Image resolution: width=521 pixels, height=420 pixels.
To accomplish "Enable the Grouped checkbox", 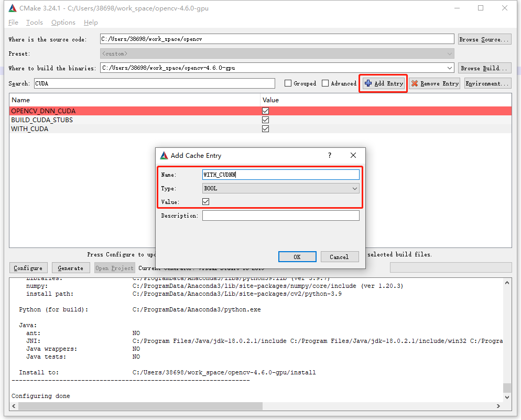I will click(288, 83).
